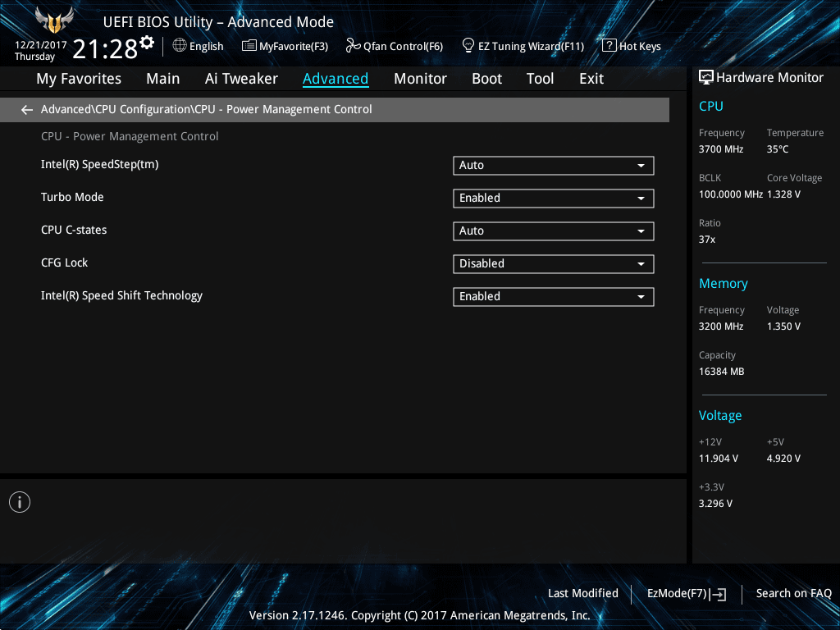Click the breadcrumb path text
The height and width of the screenshot is (630, 840).
[206, 109]
